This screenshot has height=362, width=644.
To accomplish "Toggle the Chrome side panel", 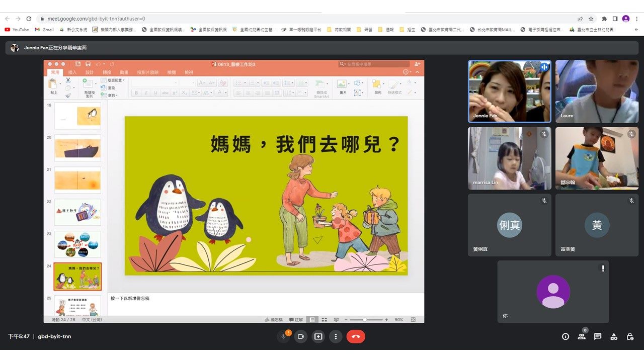I will [x=615, y=19].
